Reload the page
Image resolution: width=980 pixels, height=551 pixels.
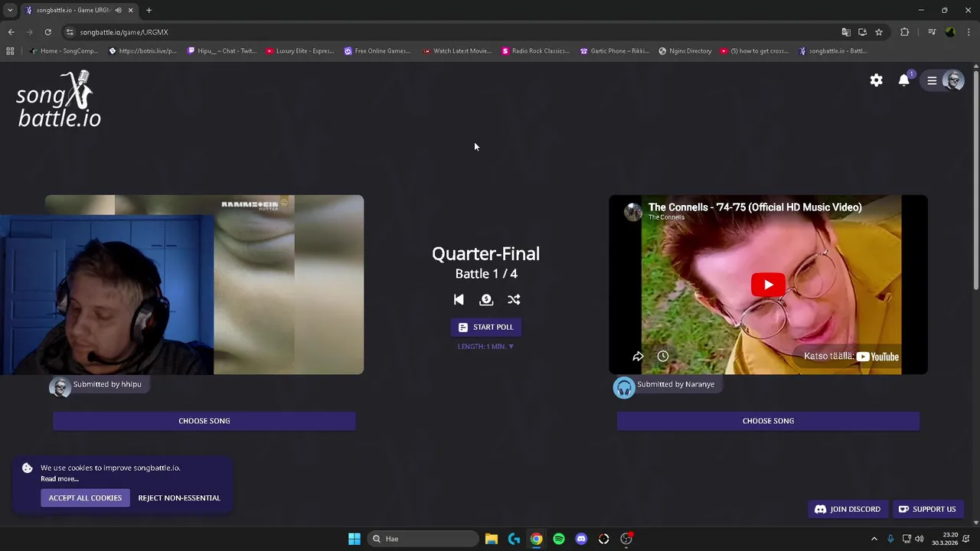click(x=47, y=32)
